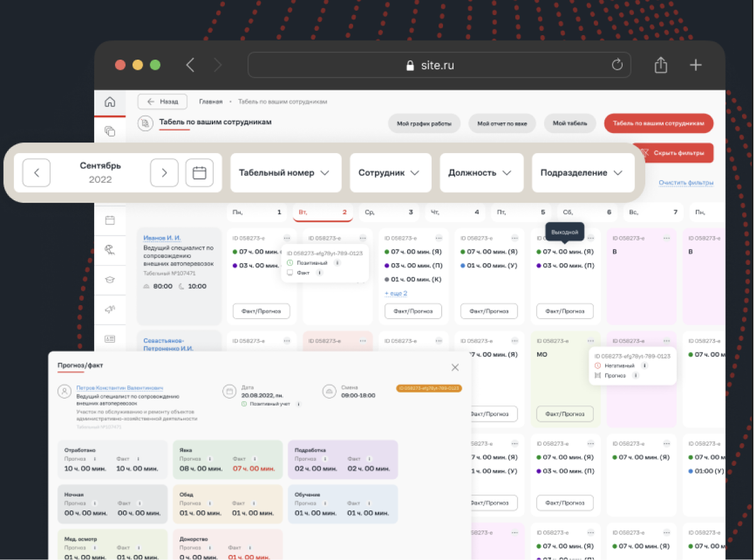Reload the site.ru page
Viewport: 754px width, 560px height.
[x=617, y=65]
